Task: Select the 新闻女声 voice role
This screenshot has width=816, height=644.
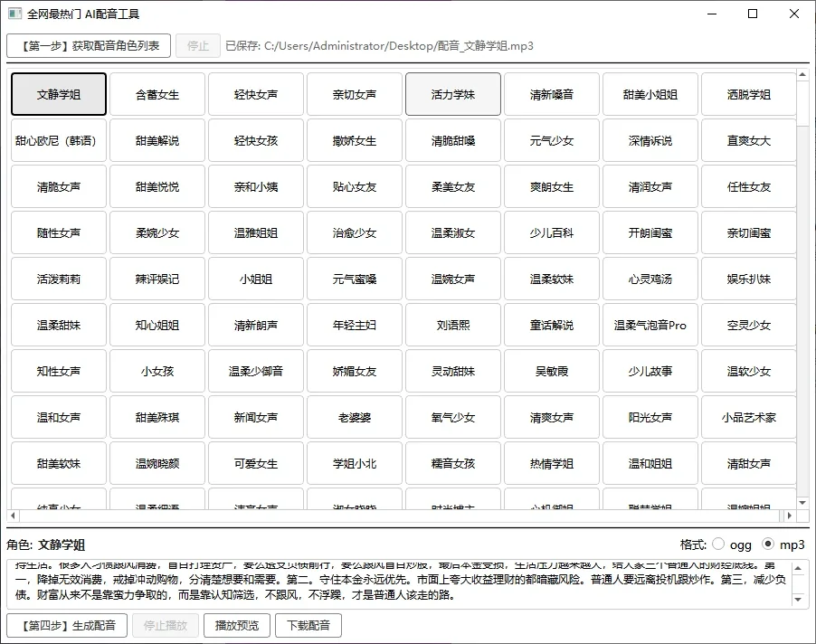Action: 256,417
